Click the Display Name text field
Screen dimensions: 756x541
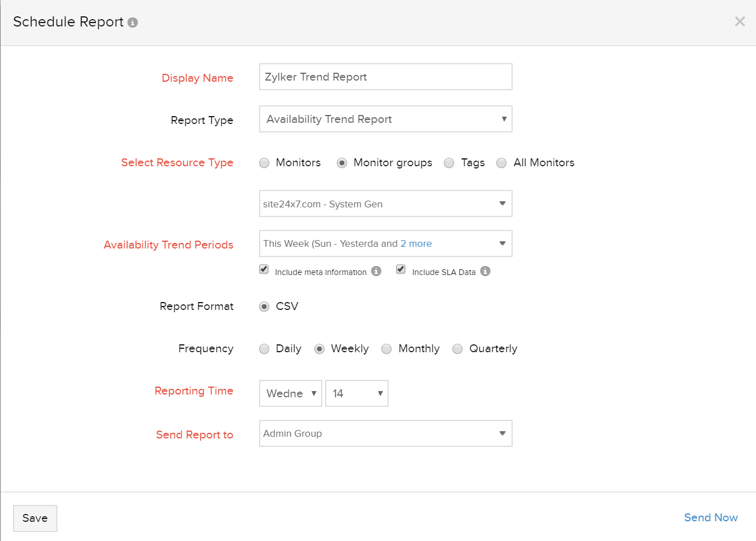385,77
